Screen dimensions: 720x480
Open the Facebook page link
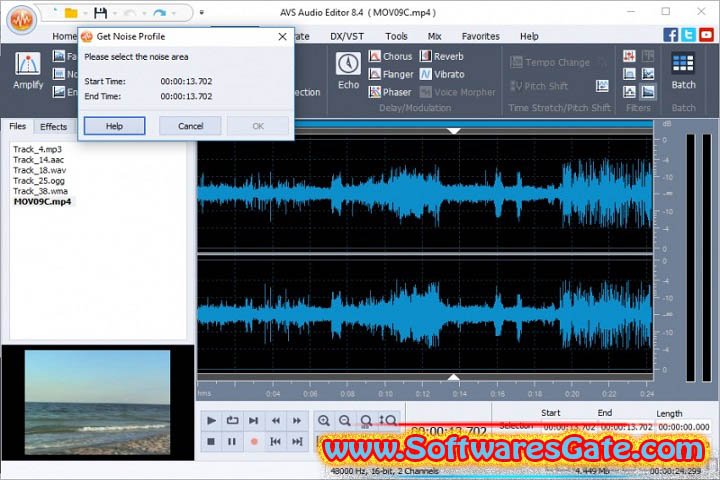pyautogui.click(x=670, y=35)
